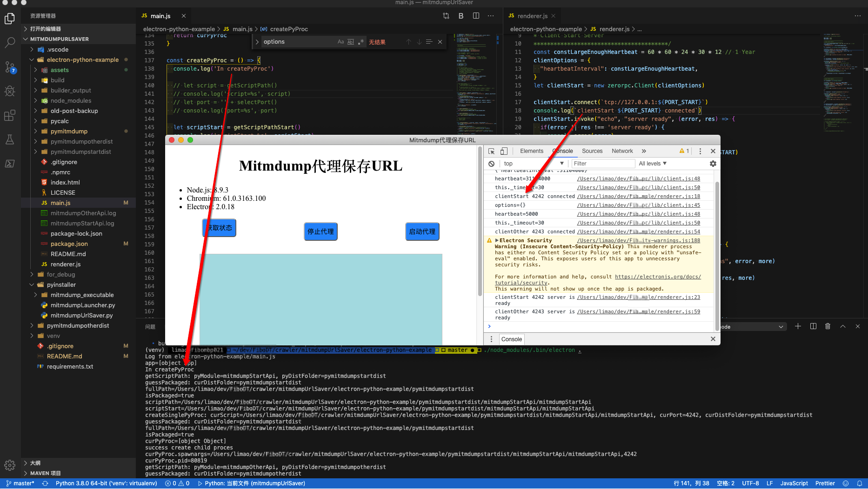The width and height of the screenshot is (868, 489).
Task: Open the DevTools Network tab
Action: (622, 151)
